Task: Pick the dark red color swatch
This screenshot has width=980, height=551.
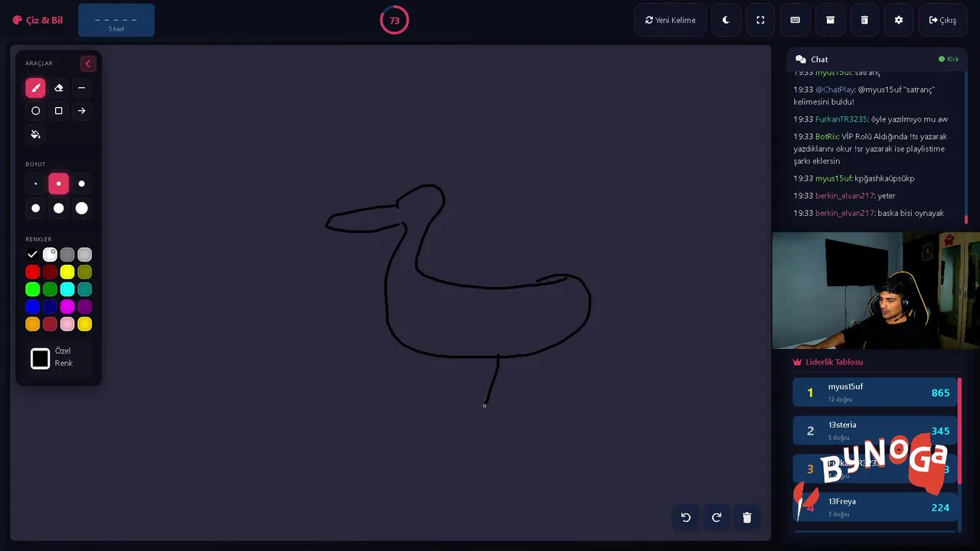Action: 50,272
